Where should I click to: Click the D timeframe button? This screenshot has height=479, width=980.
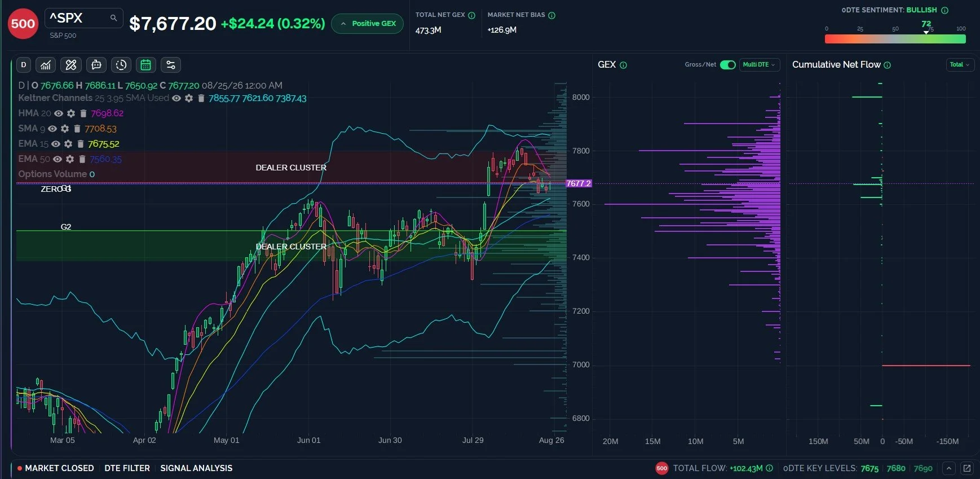(23, 65)
